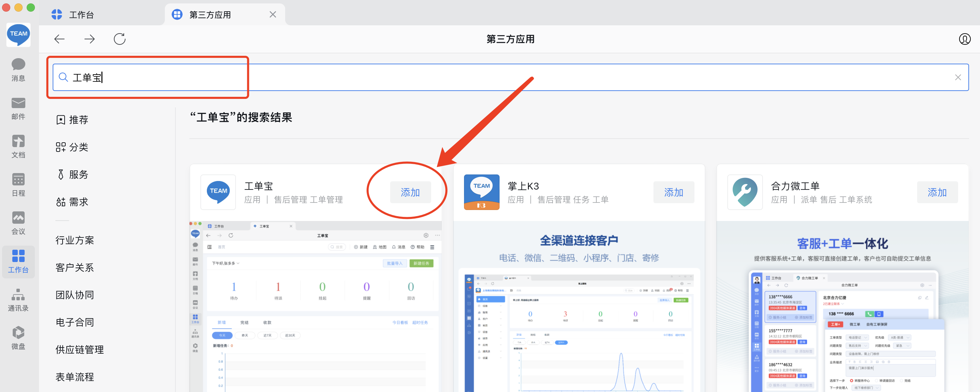Add the 合力微工单 application
980x392 pixels.
pos(937,193)
